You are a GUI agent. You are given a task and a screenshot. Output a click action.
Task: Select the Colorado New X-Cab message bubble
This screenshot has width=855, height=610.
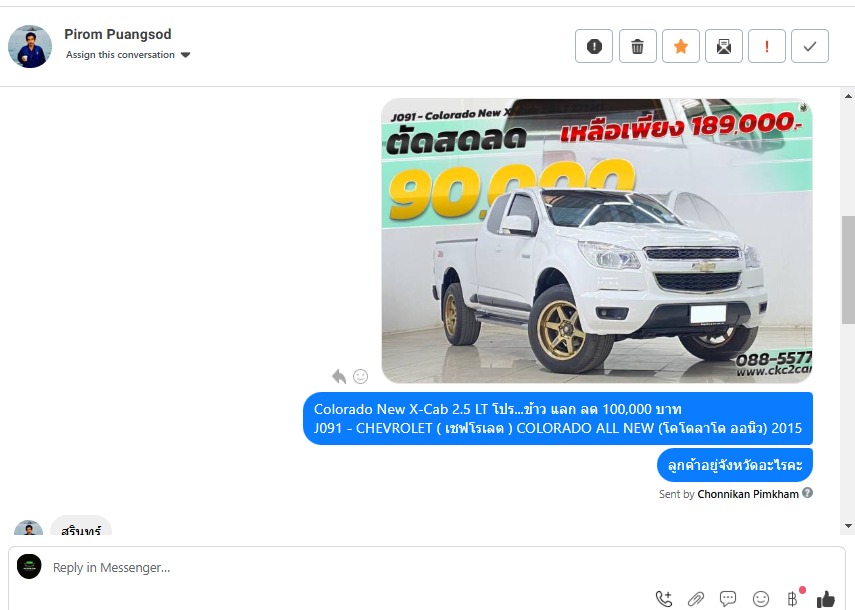click(558, 418)
